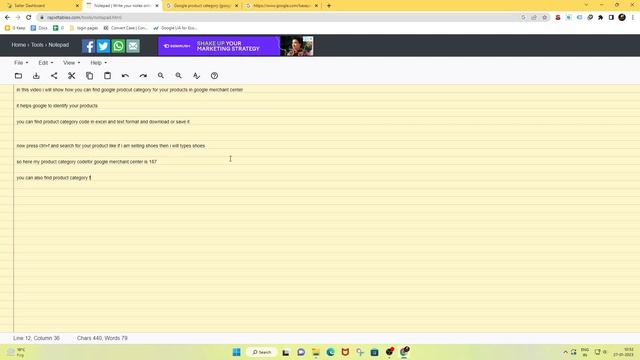Open the Chrome extensions puzzle icon
Image resolution: width=640 pixels, height=360 pixels.
click(x=600, y=18)
